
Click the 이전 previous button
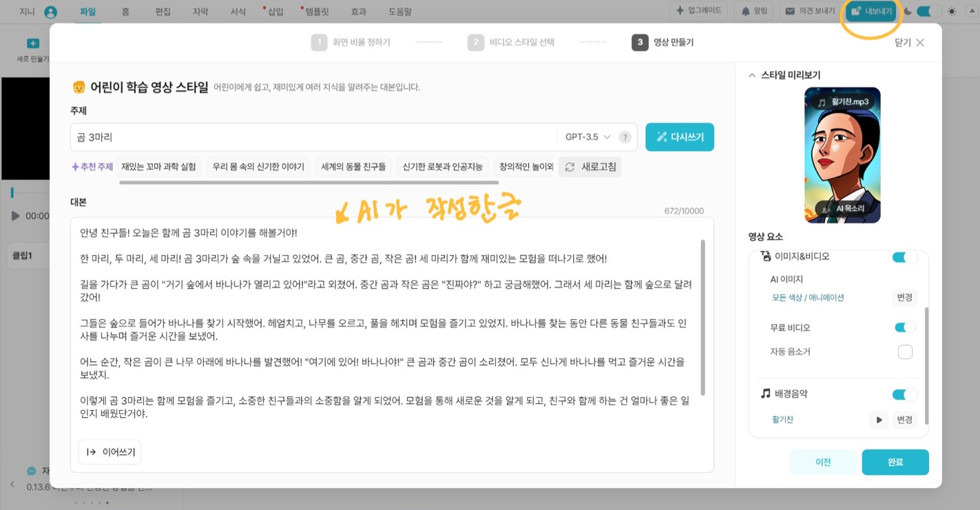[x=823, y=462]
